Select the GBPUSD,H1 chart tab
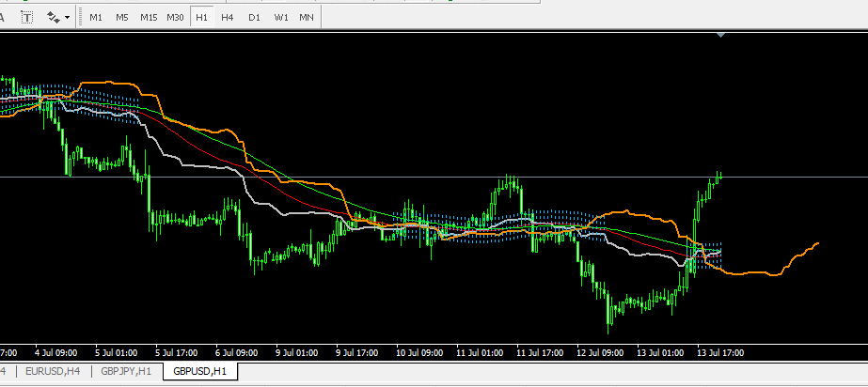The image size is (868, 387). tap(200, 371)
